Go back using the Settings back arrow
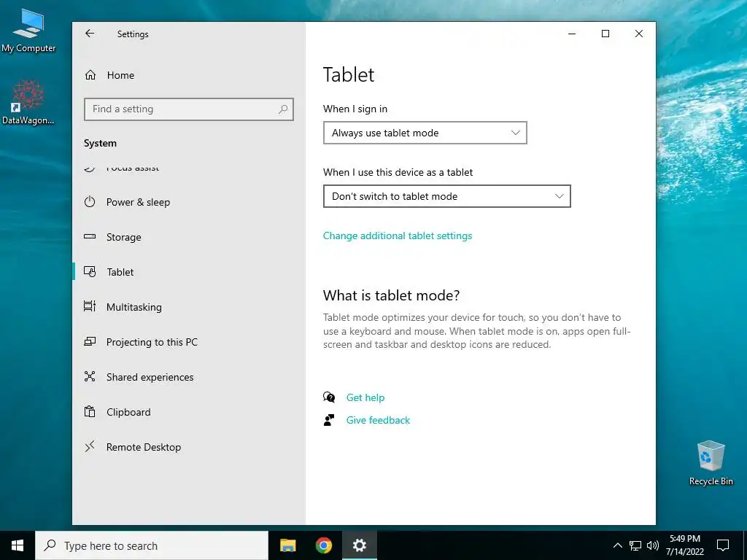 [x=90, y=34]
